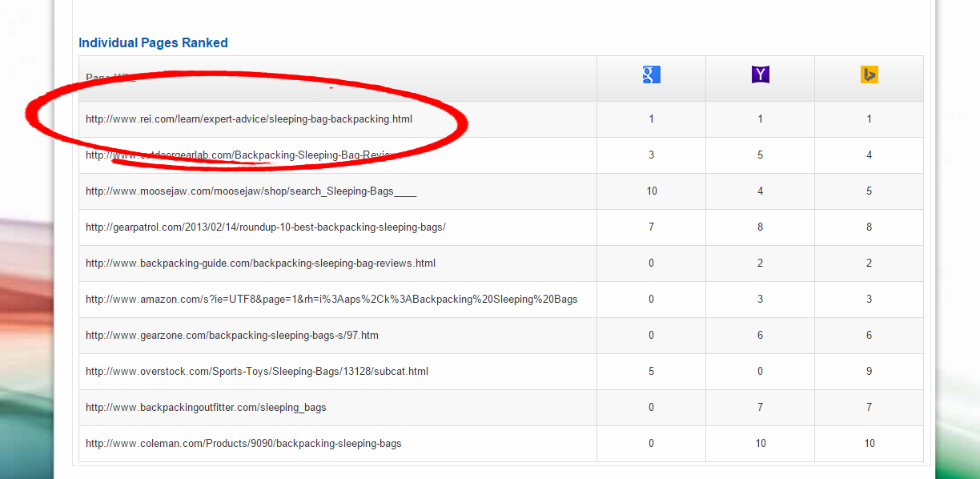
Task: Open the amazon.com Backpacking Sleeping Bags URL
Action: [331, 300]
